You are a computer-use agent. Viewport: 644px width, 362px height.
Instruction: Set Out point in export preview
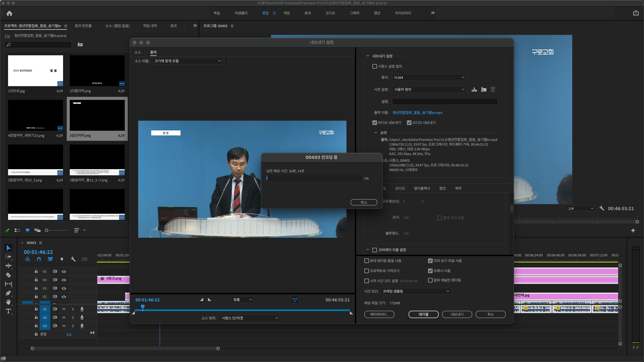[x=209, y=299]
